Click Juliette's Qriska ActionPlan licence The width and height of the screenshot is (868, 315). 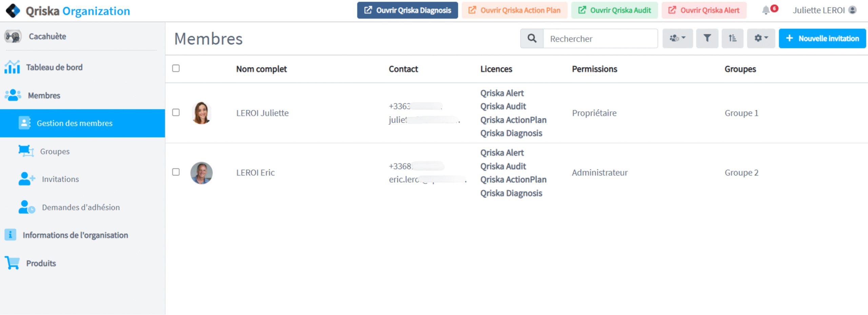coord(513,120)
